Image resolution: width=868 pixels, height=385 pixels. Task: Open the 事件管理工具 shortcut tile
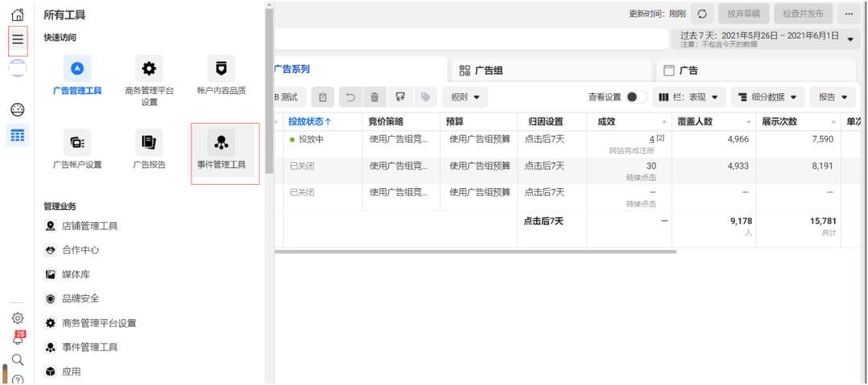(221, 149)
